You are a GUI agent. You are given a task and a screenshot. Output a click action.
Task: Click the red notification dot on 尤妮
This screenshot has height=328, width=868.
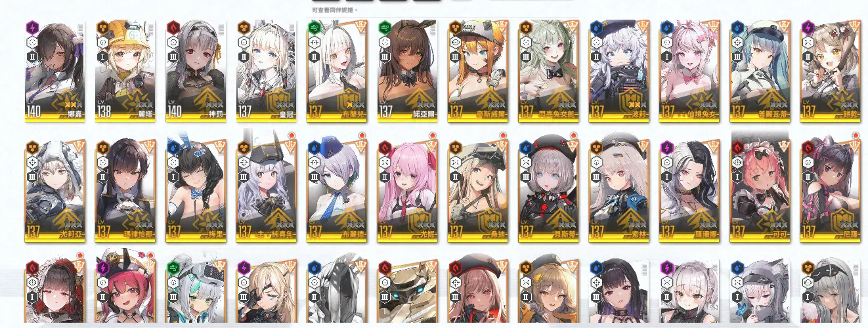coord(432,136)
